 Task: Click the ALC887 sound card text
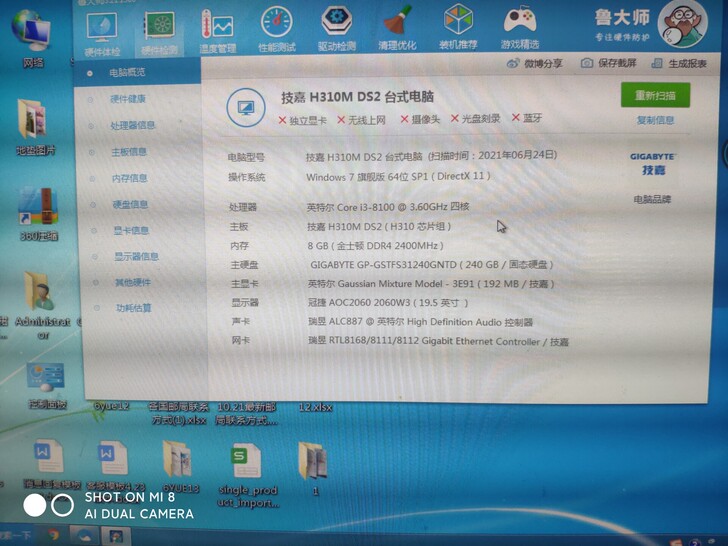click(x=420, y=322)
